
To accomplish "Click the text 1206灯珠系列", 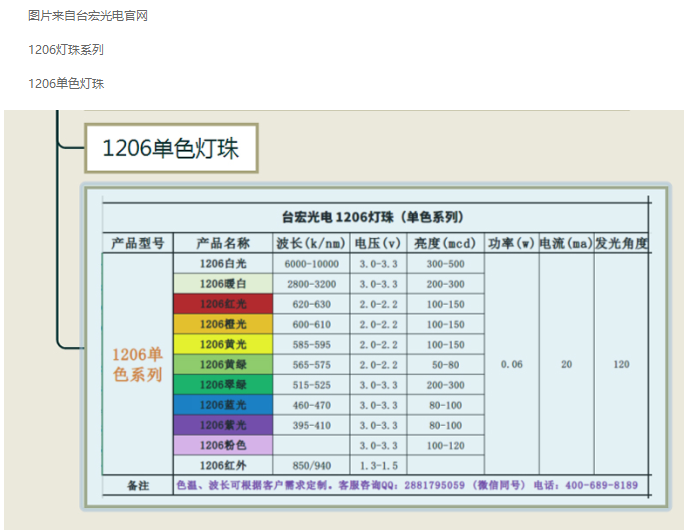I will click(x=66, y=50).
